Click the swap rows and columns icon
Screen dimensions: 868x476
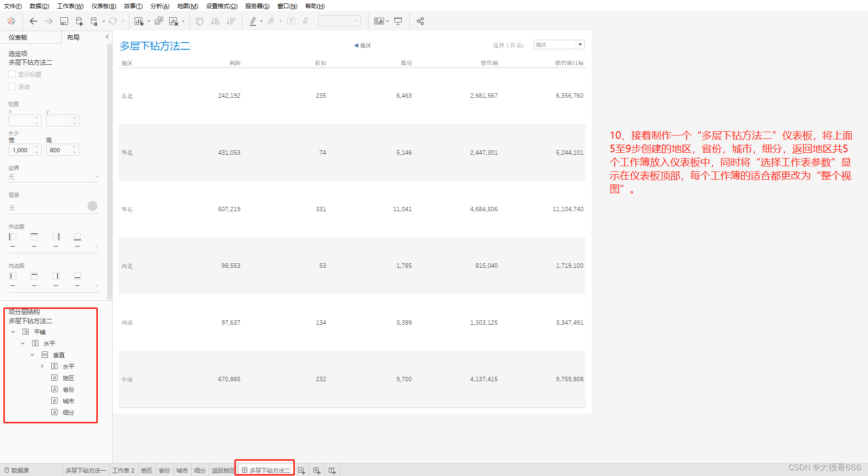click(x=200, y=21)
